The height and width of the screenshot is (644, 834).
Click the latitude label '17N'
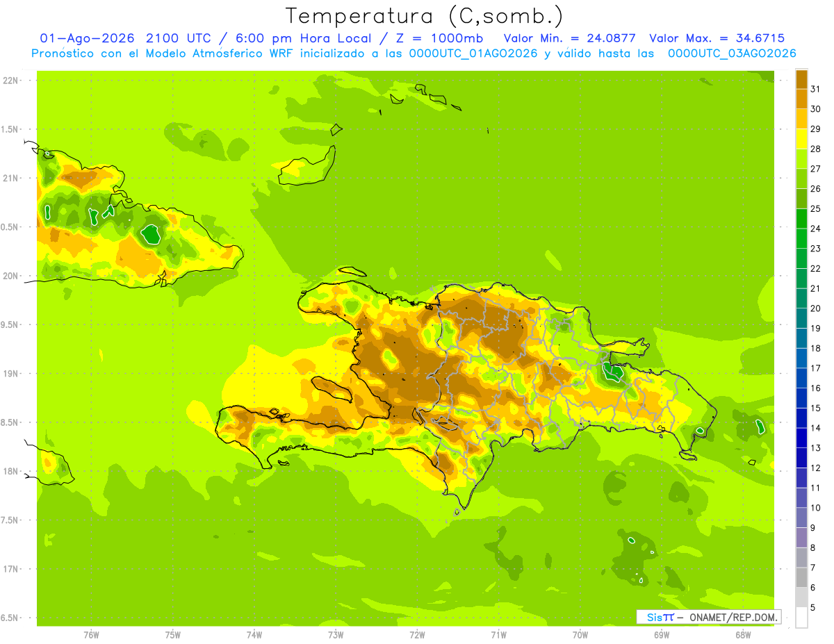[11, 569]
